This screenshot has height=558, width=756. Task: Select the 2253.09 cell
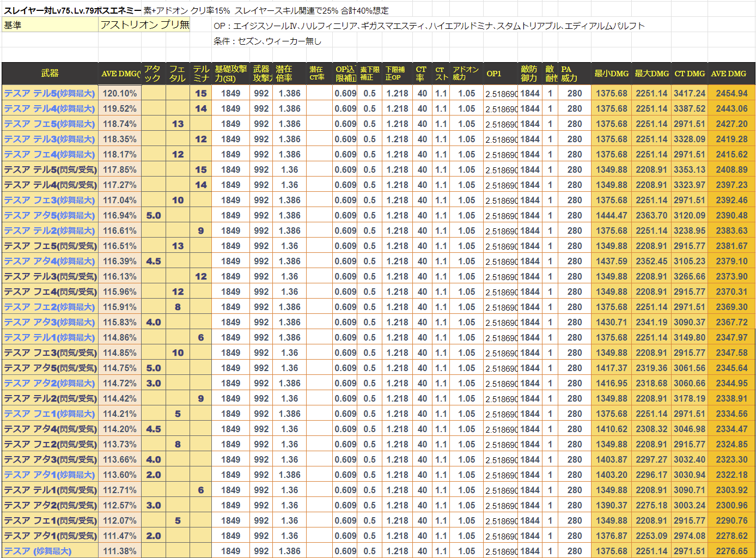[x=652, y=536]
